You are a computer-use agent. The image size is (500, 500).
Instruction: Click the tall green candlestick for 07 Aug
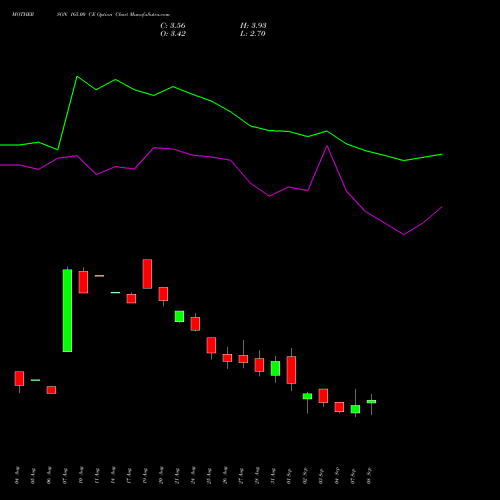click(x=67, y=310)
